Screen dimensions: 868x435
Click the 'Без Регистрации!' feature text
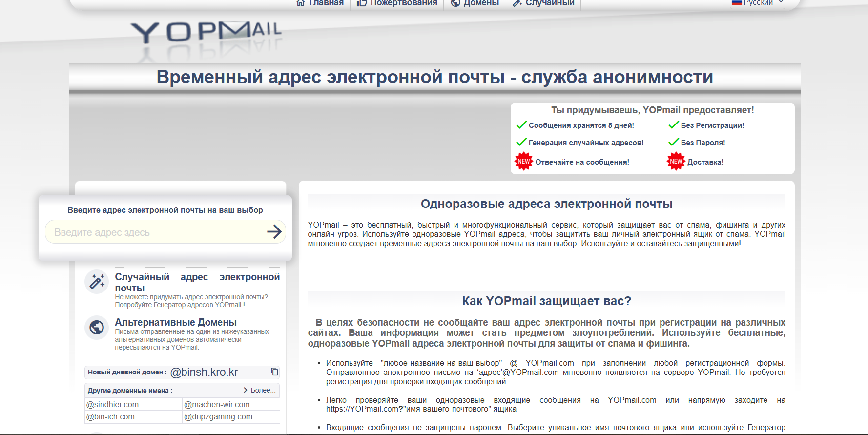[713, 125]
